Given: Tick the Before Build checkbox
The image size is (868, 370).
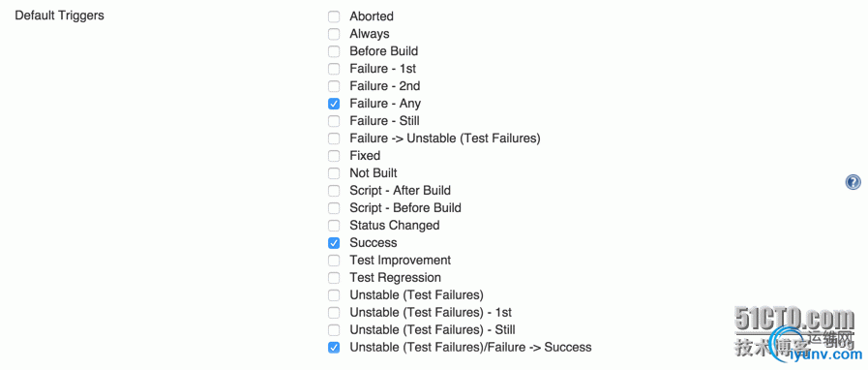Looking at the screenshot, I should (334, 51).
